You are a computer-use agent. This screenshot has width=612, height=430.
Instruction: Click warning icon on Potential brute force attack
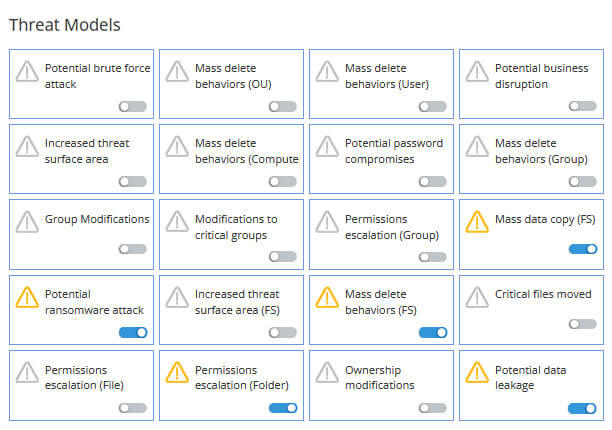(x=27, y=71)
